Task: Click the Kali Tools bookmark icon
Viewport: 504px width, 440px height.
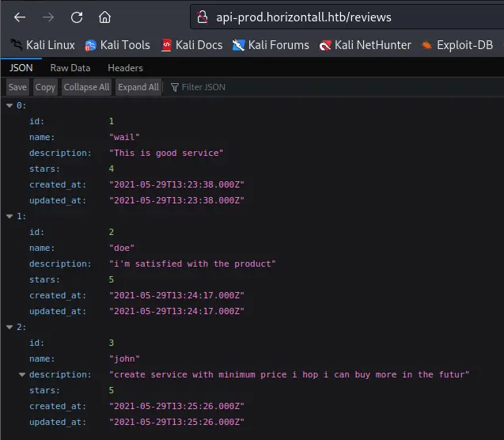Action: click(90, 45)
